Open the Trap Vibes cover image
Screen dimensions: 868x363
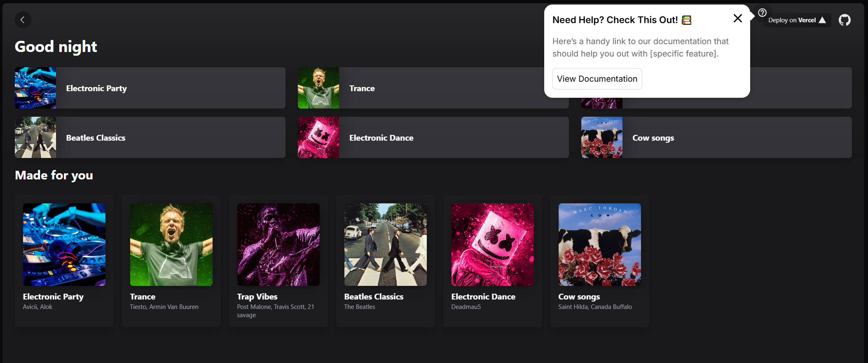pos(278,244)
